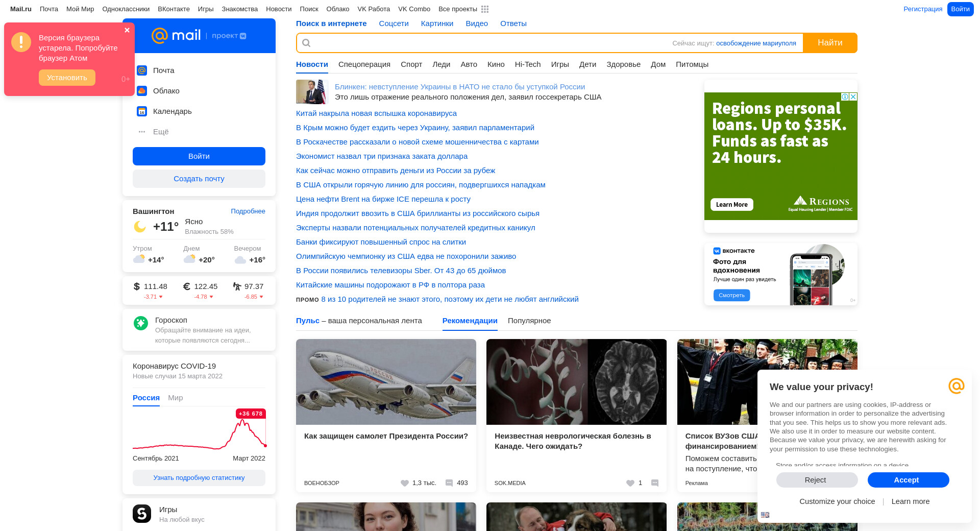Select the Популярное feed tab
Image resolution: width=980 pixels, height=531 pixels.
pos(529,321)
